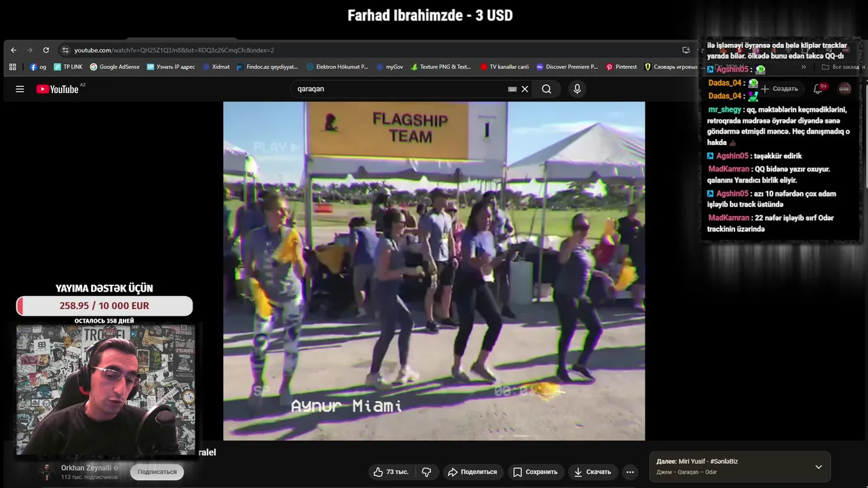
Task: Like the video with thumbs-up 73 тыс.
Action: click(391, 472)
